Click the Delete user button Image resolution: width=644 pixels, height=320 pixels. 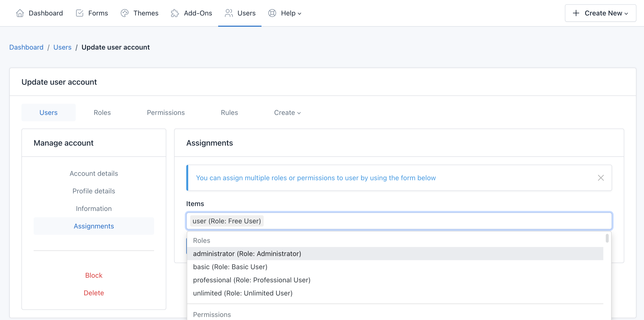pyautogui.click(x=94, y=293)
